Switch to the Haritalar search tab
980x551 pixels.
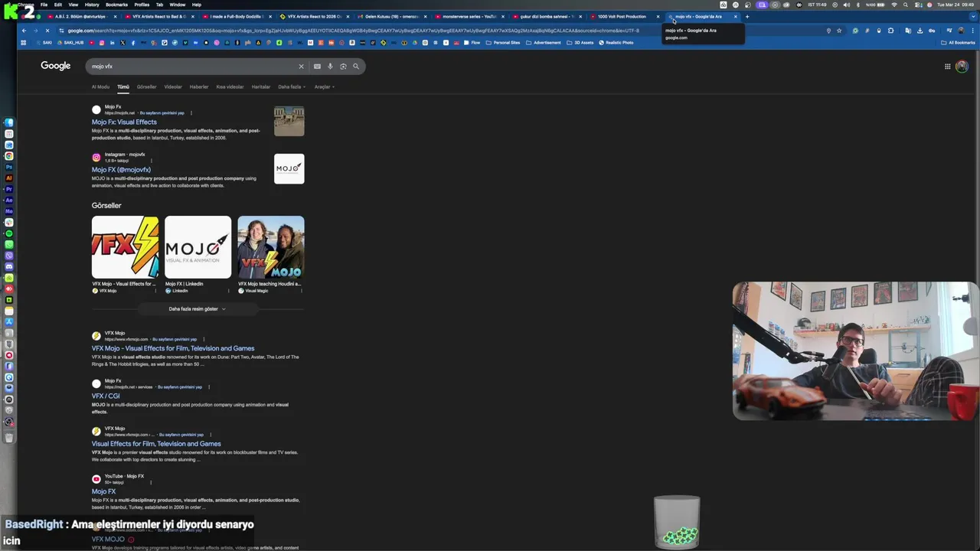[x=261, y=86]
